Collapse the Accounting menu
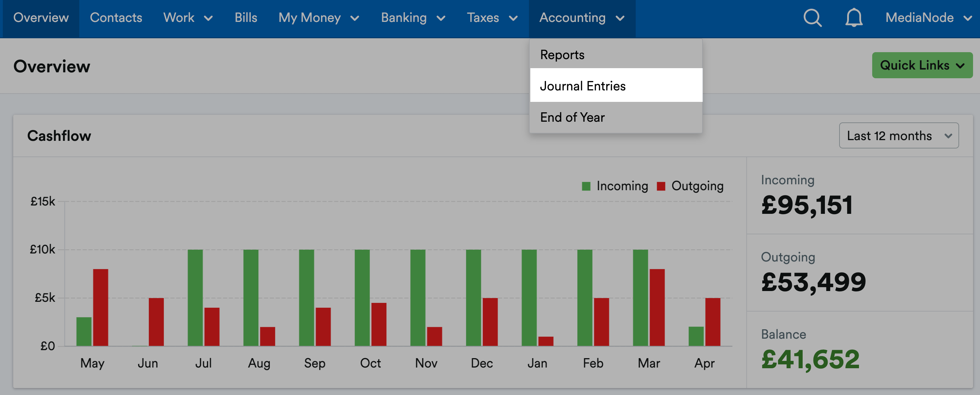 click(581, 18)
